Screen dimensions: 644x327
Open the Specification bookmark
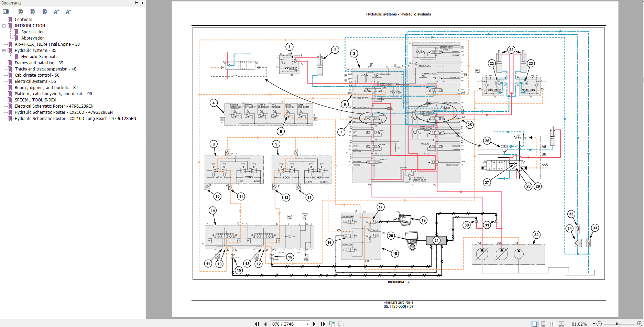pos(33,32)
